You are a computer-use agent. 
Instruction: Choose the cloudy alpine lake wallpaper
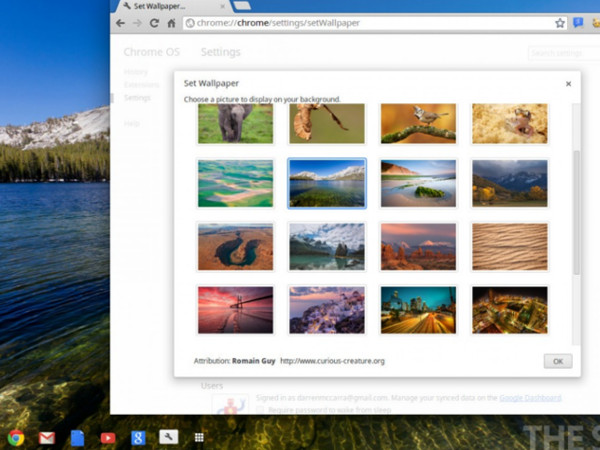327,247
